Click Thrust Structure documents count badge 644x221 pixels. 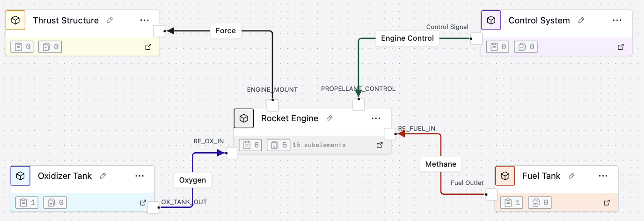pos(50,47)
